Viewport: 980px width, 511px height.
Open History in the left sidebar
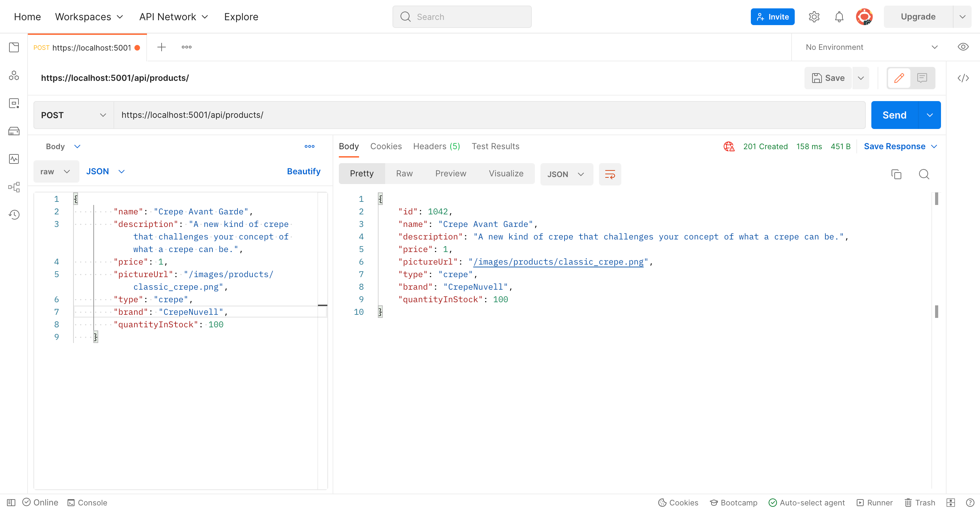coord(14,215)
